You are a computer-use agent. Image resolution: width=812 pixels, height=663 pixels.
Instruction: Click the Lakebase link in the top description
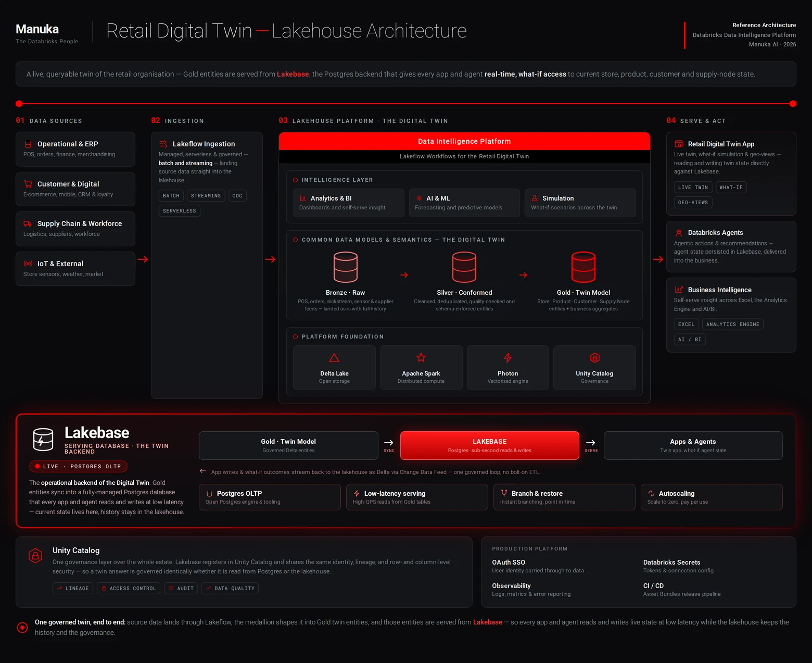pos(293,74)
